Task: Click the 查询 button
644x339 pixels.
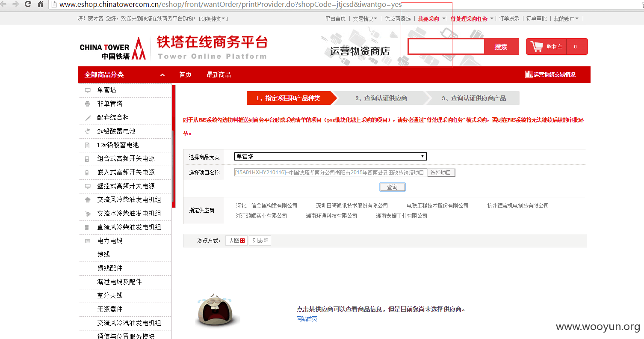Action: 392,187
